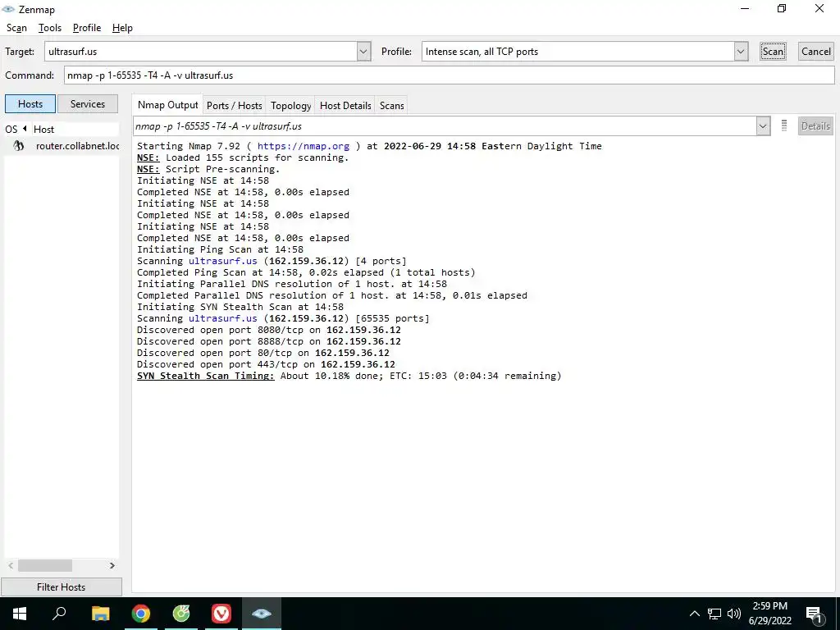
Task: Open Windows Start menu
Action: [x=20, y=614]
